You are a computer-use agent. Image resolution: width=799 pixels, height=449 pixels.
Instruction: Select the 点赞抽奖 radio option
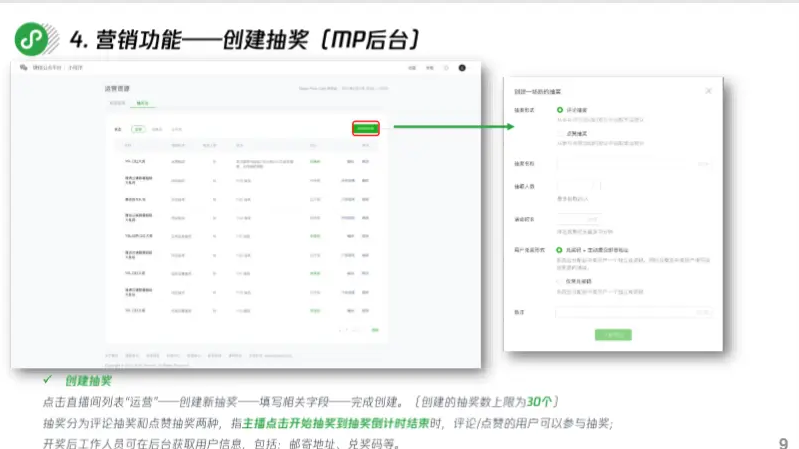(560, 132)
